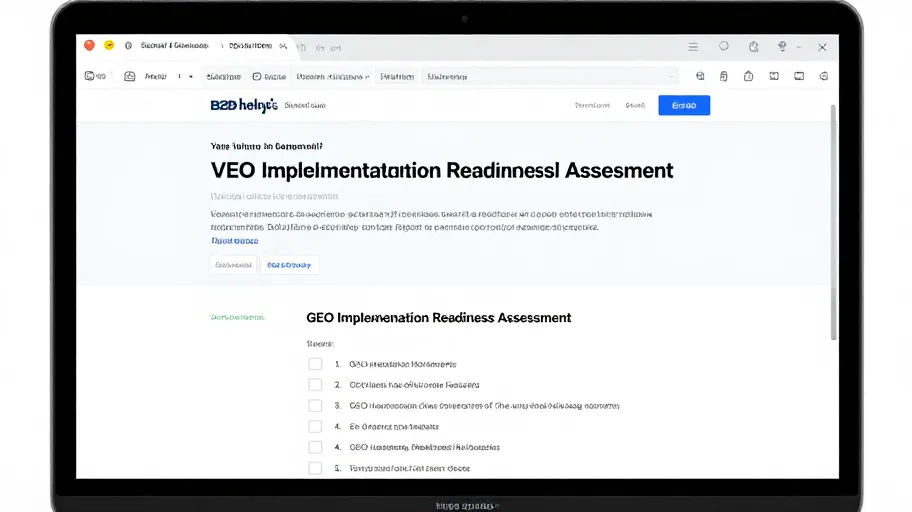Check the box for the item 4 starting with 'Eo'
This screenshot has width=912, height=512.
315,426
